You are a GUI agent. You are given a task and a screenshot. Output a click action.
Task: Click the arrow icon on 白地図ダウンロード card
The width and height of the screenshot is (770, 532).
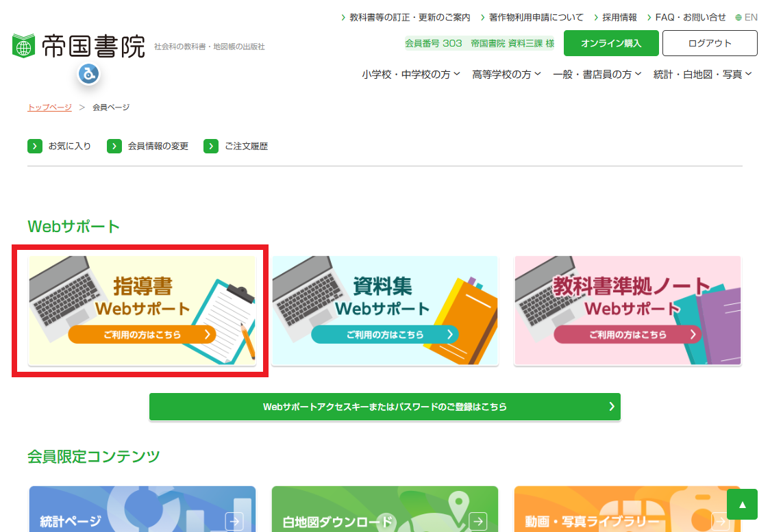(x=477, y=522)
